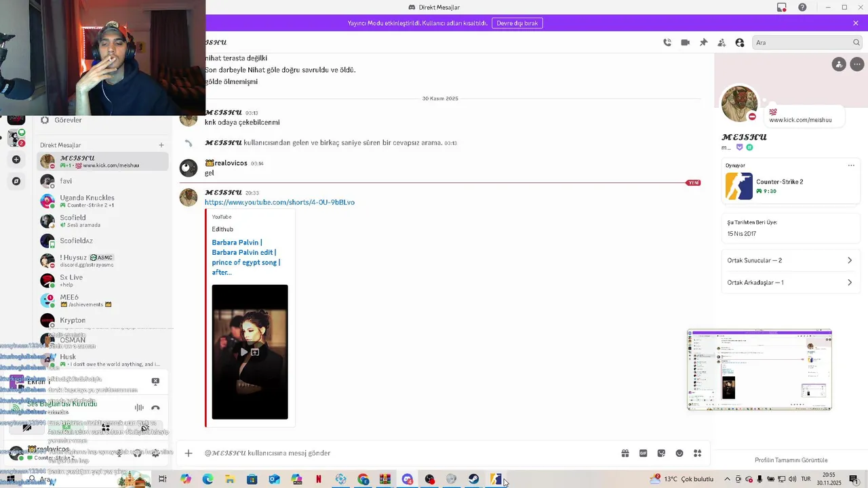Add friends to DM group icon
The width and height of the screenshot is (868, 488).
click(722, 43)
